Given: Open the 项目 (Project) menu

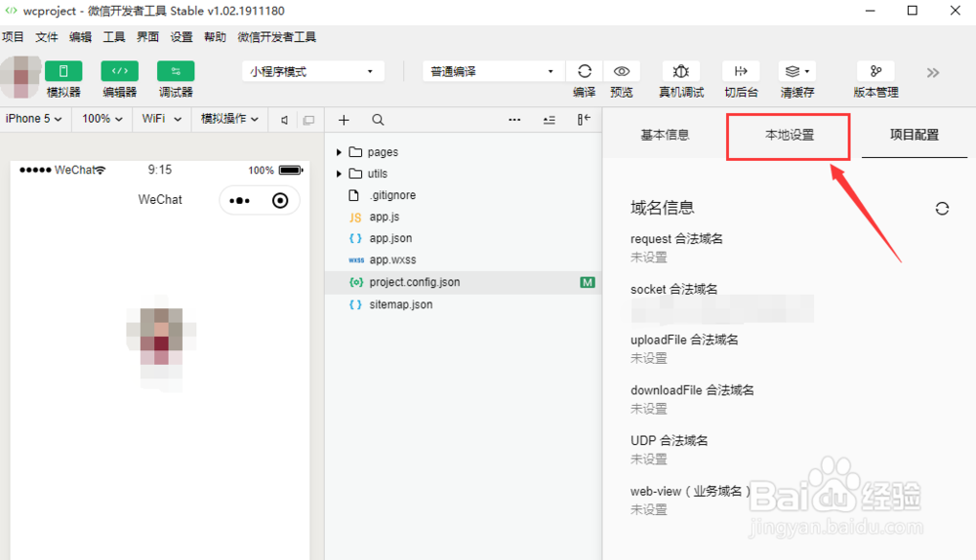Looking at the screenshot, I should click(x=13, y=37).
